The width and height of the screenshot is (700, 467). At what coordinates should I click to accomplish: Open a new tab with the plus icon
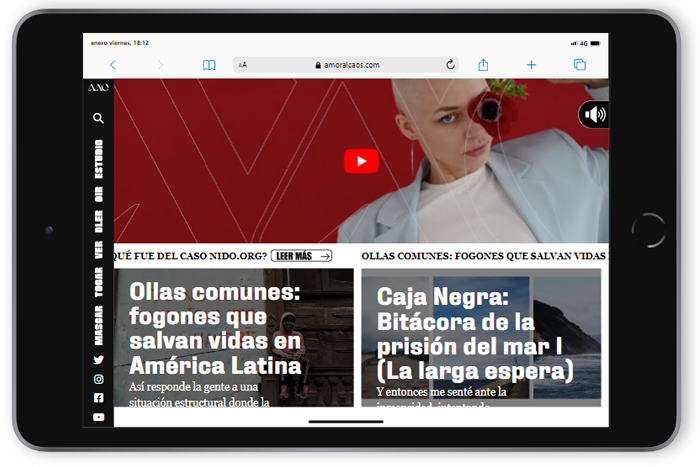pyautogui.click(x=531, y=65)
